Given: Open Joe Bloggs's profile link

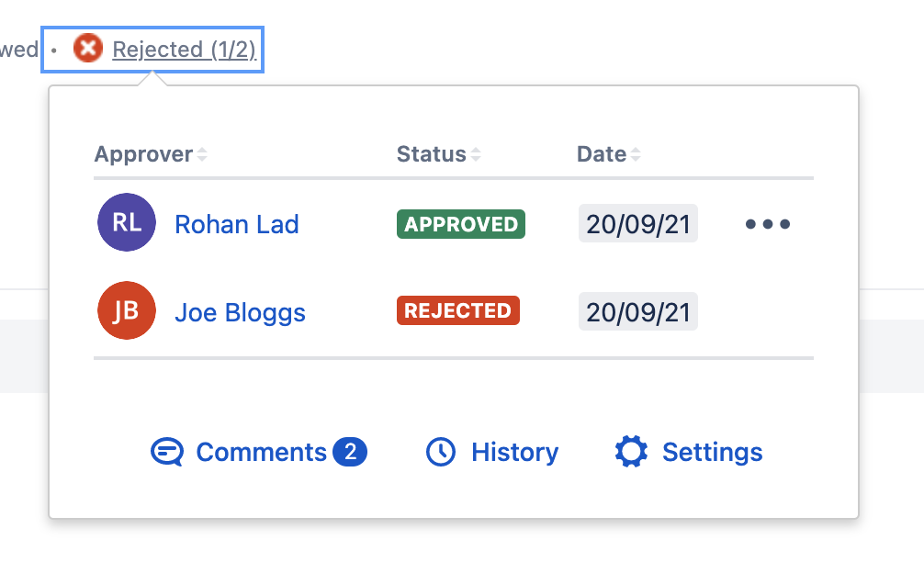Looking at the screenshot, I should (240, 312).
